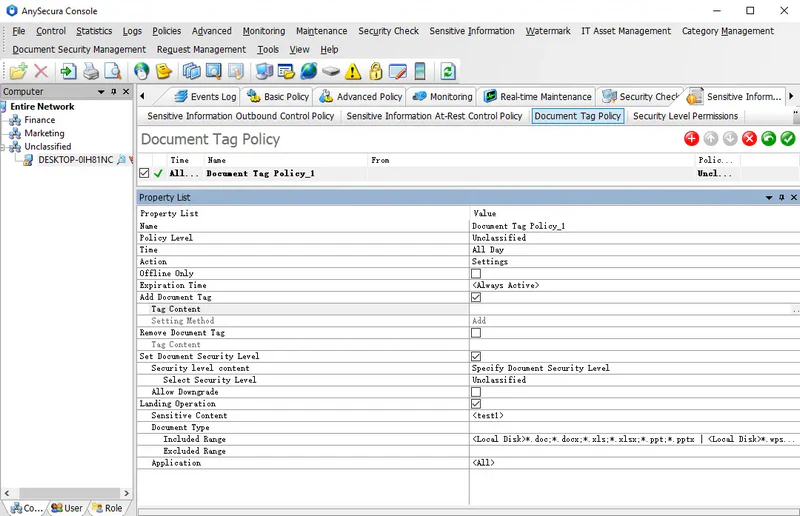This screenshot has width=800, height=516.
Task: Click the desktop computer toolbar icon
Action: [264, 71]
